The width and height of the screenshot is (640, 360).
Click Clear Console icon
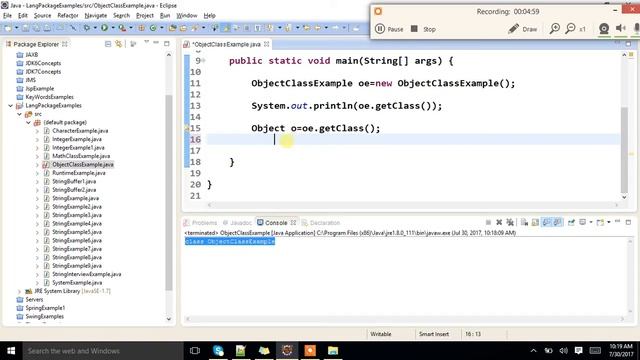[524, 222]
